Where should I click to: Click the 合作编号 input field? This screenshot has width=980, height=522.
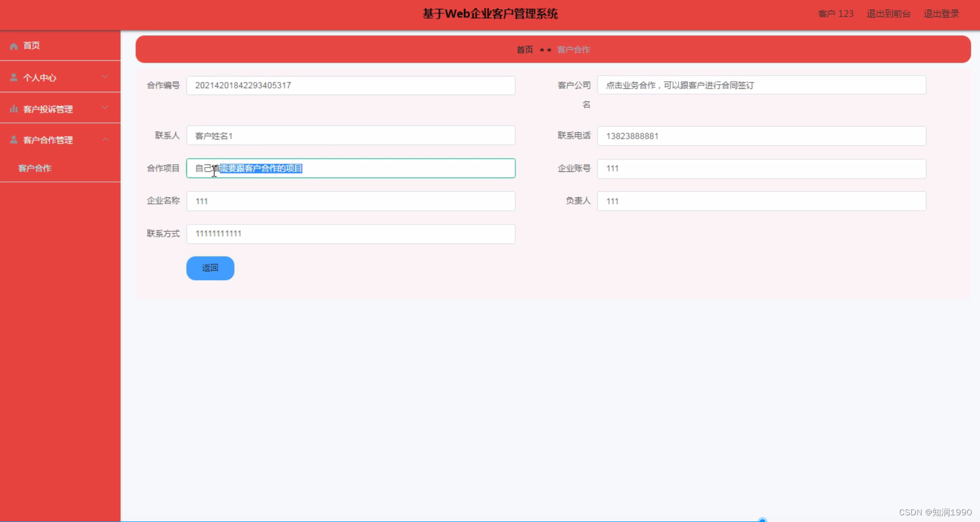click(x=350, y=85)
